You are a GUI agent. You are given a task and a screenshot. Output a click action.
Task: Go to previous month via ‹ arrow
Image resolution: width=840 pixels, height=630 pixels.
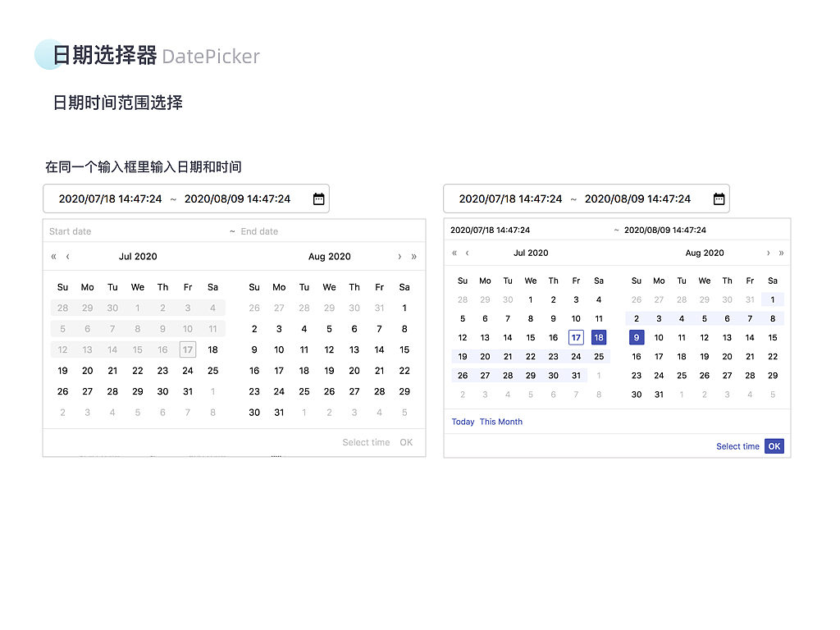click(x=67, y=256)
